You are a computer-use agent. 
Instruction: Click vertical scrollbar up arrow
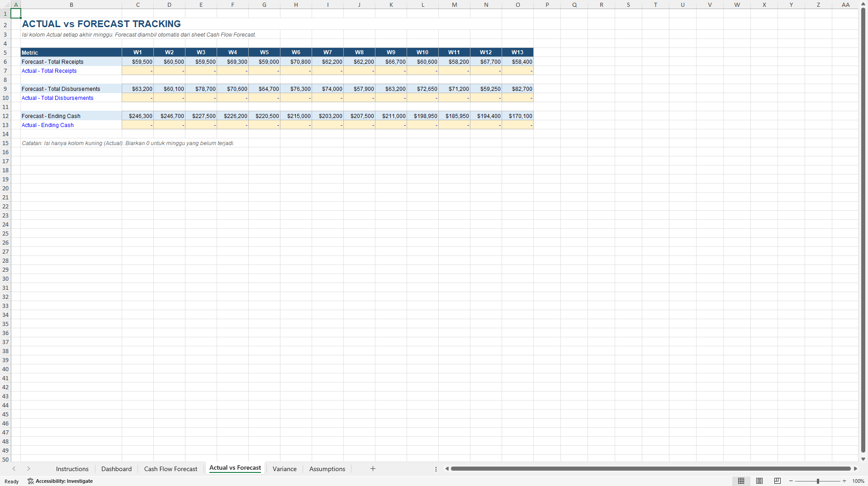click(x=863, y=4)
